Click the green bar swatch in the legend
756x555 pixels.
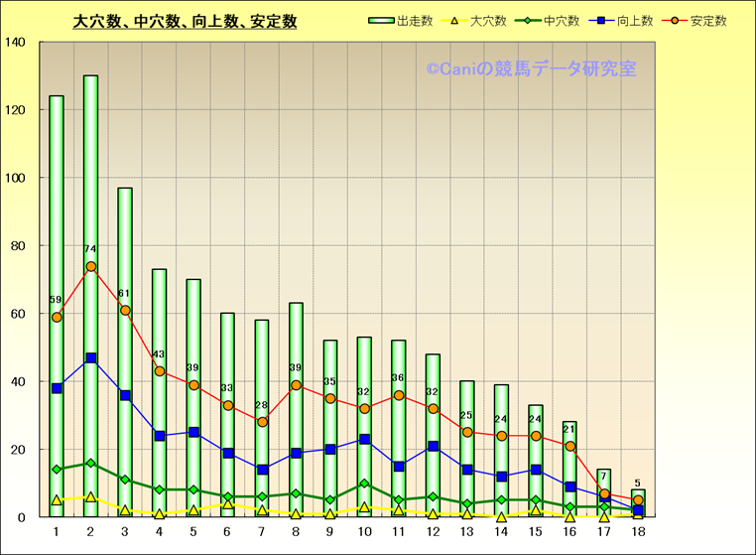click(x=382, y=21)
